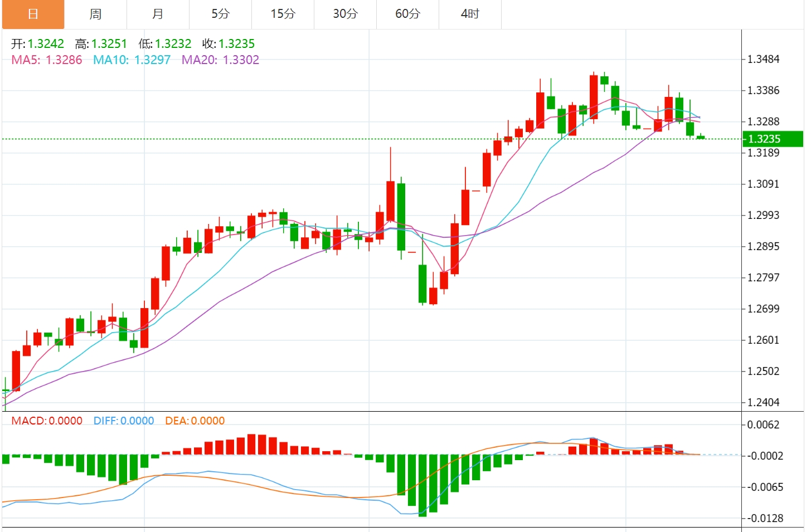Select the 15分 timeframe tab
Image resolution: width=811 pixels, height=532 pixels.
click(283, 14)
